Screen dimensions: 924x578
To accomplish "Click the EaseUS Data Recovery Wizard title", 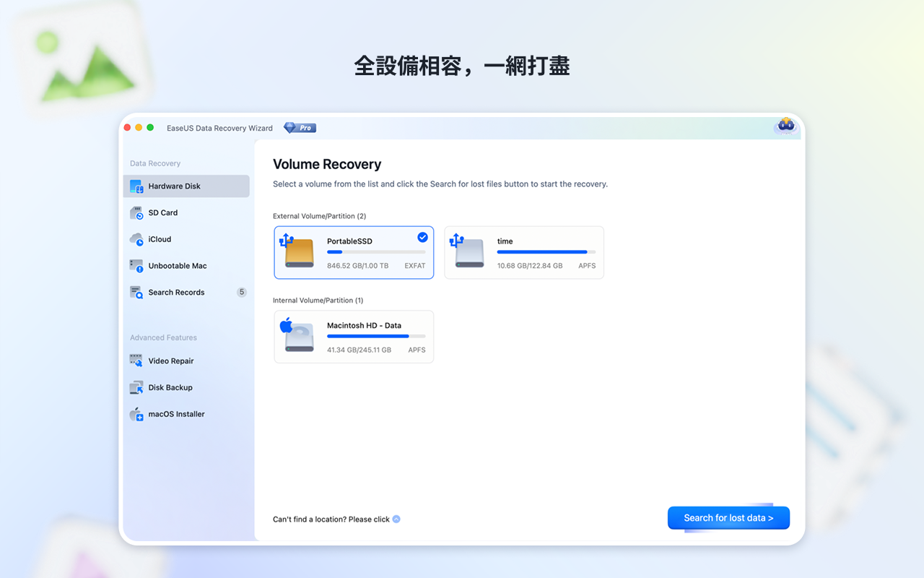I will pos(219,128).
